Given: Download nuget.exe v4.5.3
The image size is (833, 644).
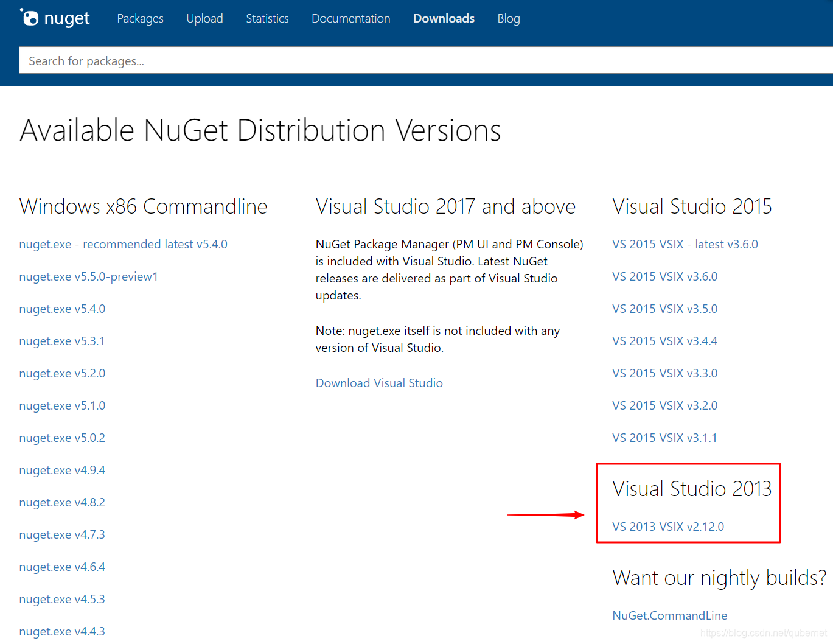Looking at the screenshot, I should point(62,599).
